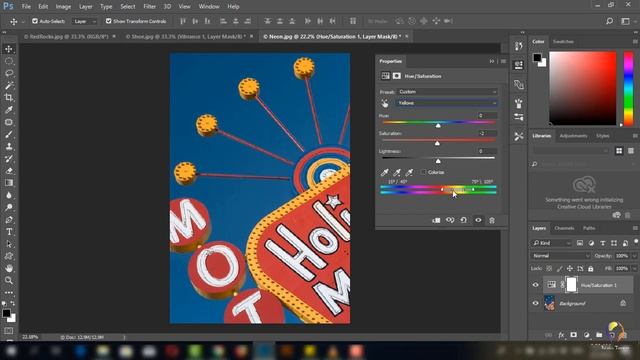Open the search icon in options bar
This screenshot has height=360, width=640.
click(x=609, y=21)
